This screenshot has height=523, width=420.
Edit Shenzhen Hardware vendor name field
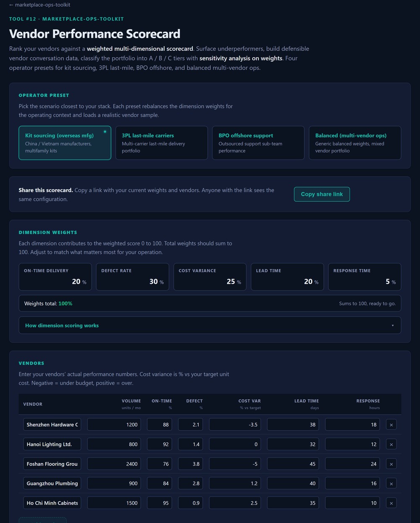[x=52, y=425]
